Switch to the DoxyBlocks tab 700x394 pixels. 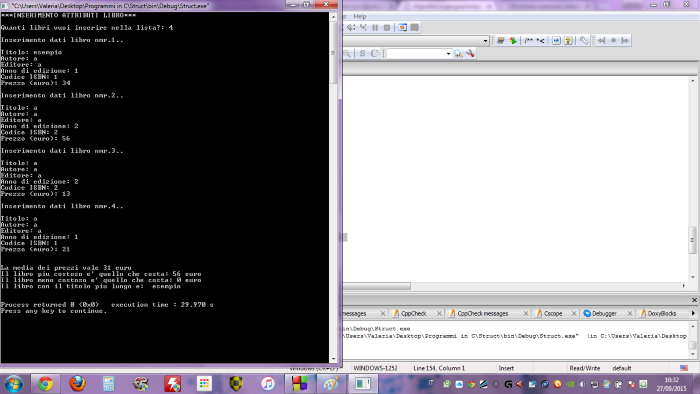[x=662, y=314]
